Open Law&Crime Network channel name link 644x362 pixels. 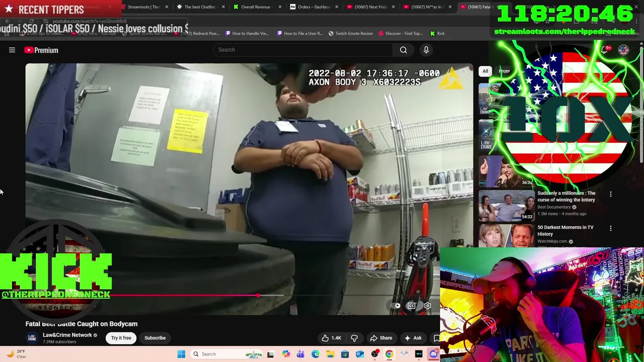[67, 335]
